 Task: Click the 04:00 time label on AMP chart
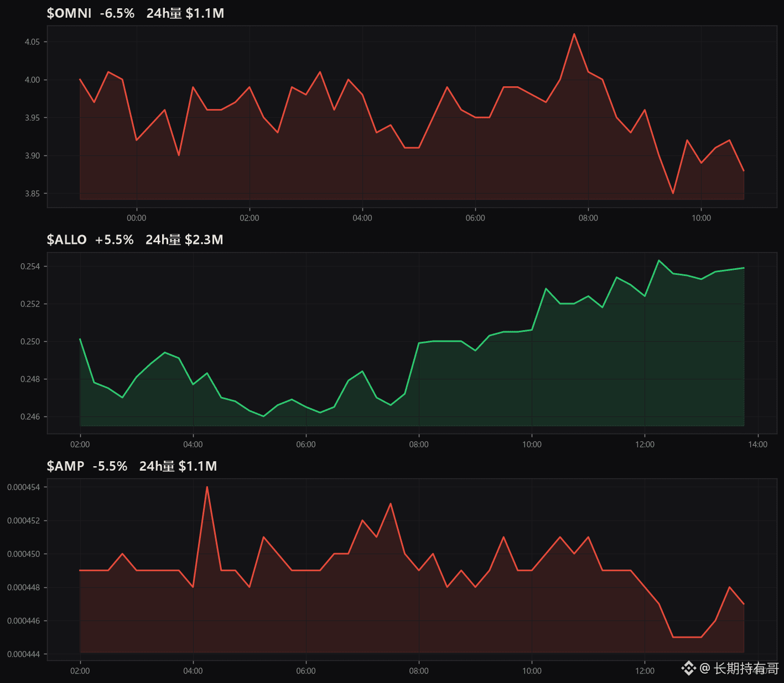click(x=193, y=671)
